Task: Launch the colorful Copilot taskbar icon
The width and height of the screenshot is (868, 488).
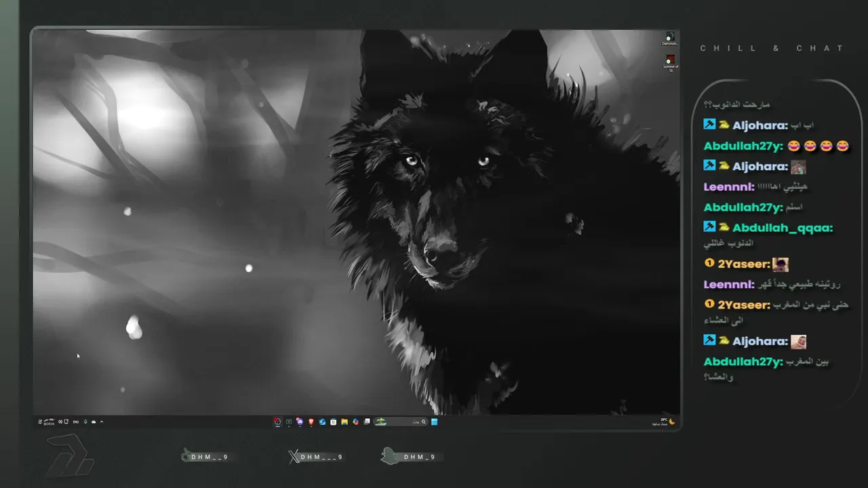Action: pyautogui.click(x=355, y=422)
